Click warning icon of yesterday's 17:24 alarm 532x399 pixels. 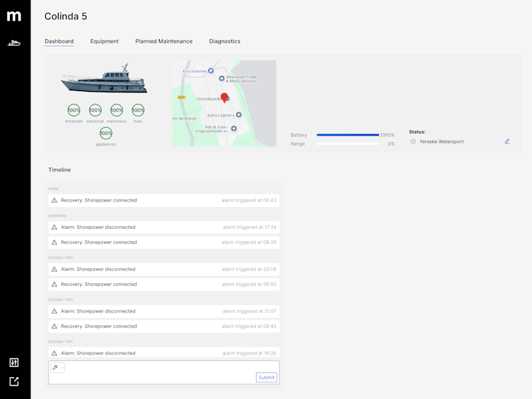[x=55, y=227]
